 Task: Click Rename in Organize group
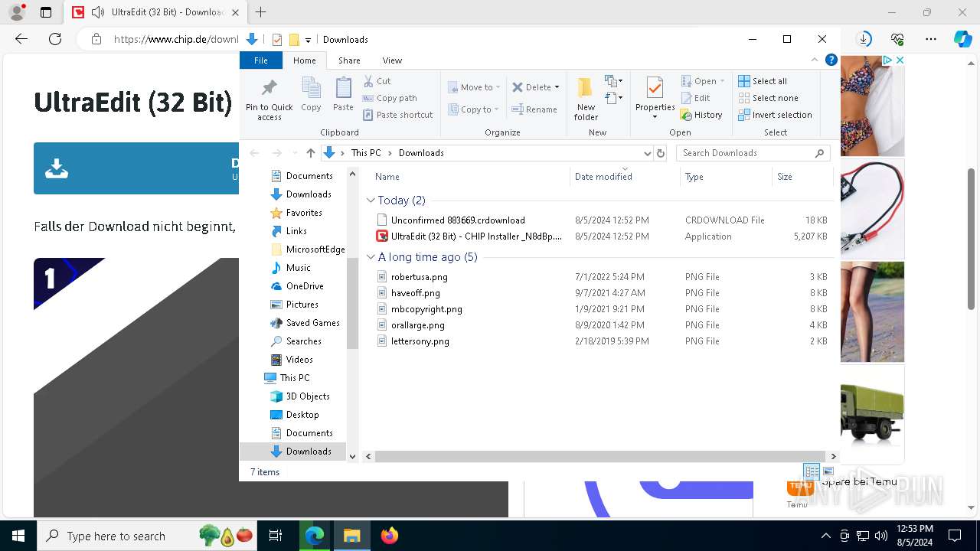coord(534,109)
